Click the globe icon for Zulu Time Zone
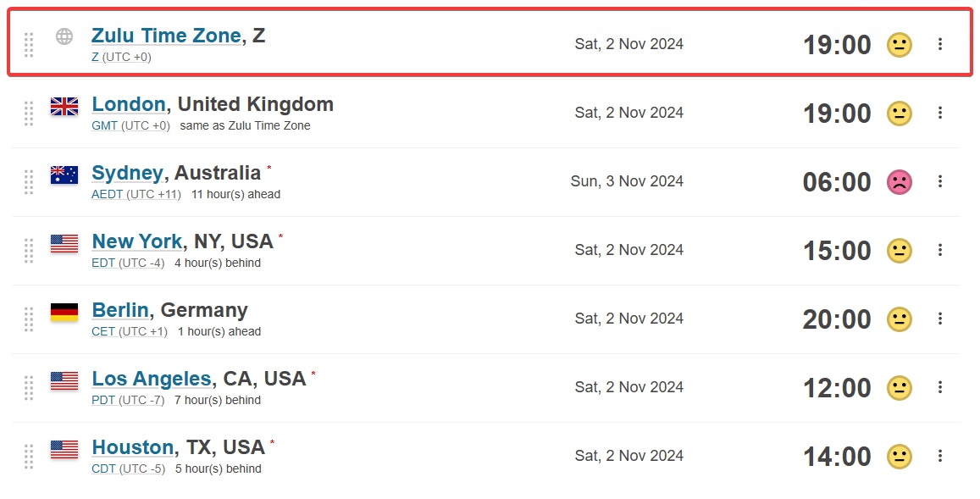The image size is (980, 499). coord(64,36)
